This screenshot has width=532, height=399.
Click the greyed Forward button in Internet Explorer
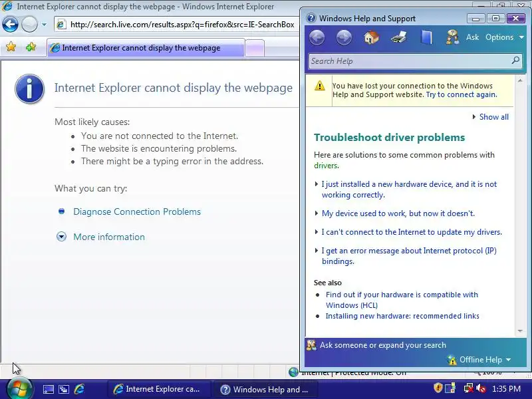pyautogui.click(x=29, y=25)
